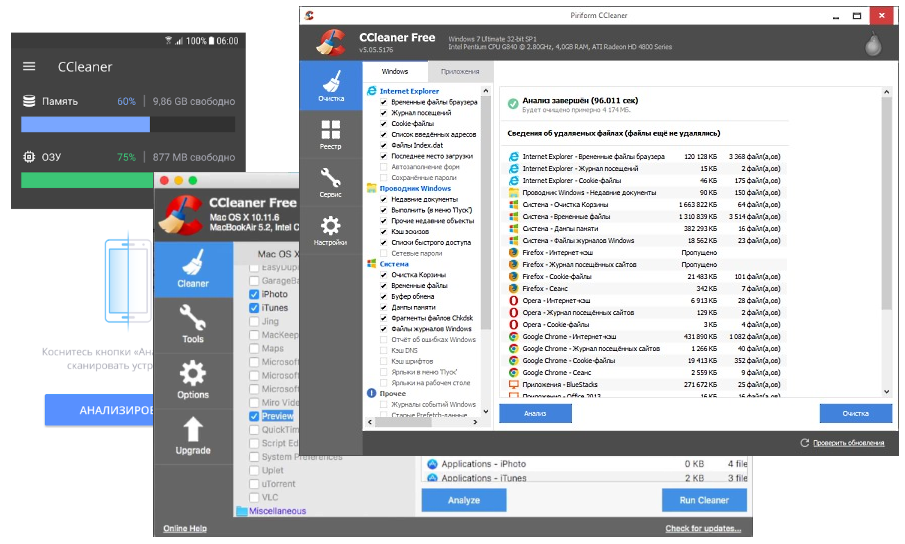Click Память storage icon in Android app
The image size is (905, 544).
click(29, 101)
